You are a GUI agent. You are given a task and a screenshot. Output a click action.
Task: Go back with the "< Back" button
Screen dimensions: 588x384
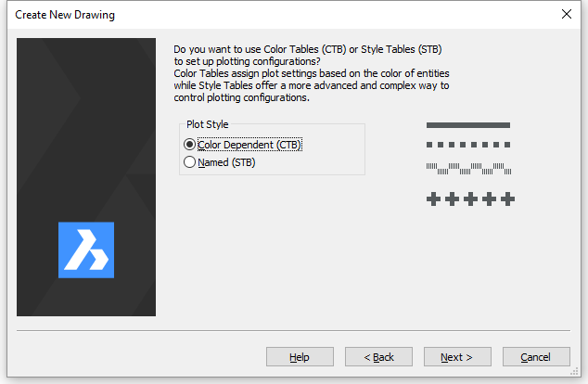click(378, 357)
